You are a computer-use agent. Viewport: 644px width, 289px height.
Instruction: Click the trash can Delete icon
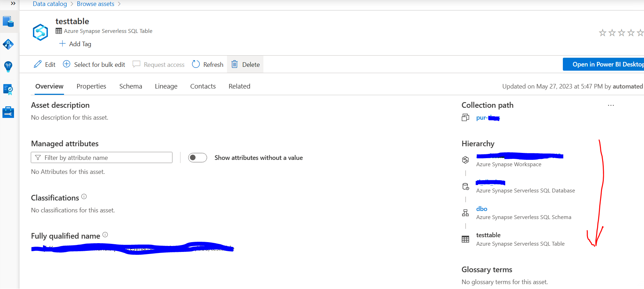[235, 64]
